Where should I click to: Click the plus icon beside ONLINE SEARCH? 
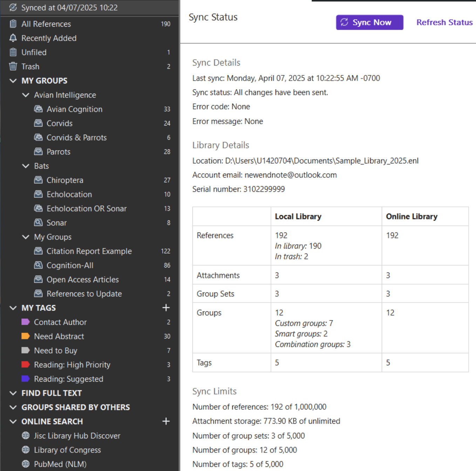[x=166, y=421]
